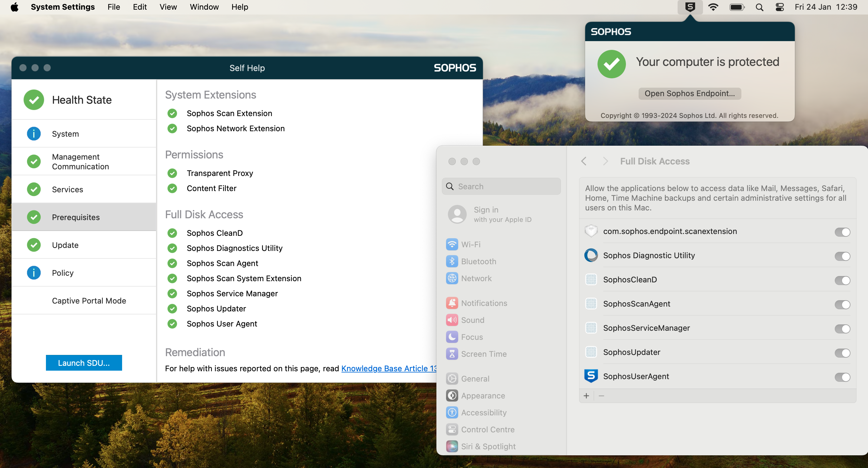This screenshot has height=468, width=868.
Task: Click the Network globe icon in sidebar
Action: [452, 278]
